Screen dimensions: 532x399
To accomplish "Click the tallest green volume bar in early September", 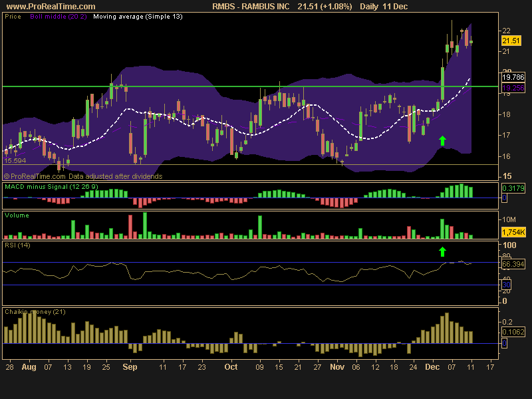I will tap(145, 225).
